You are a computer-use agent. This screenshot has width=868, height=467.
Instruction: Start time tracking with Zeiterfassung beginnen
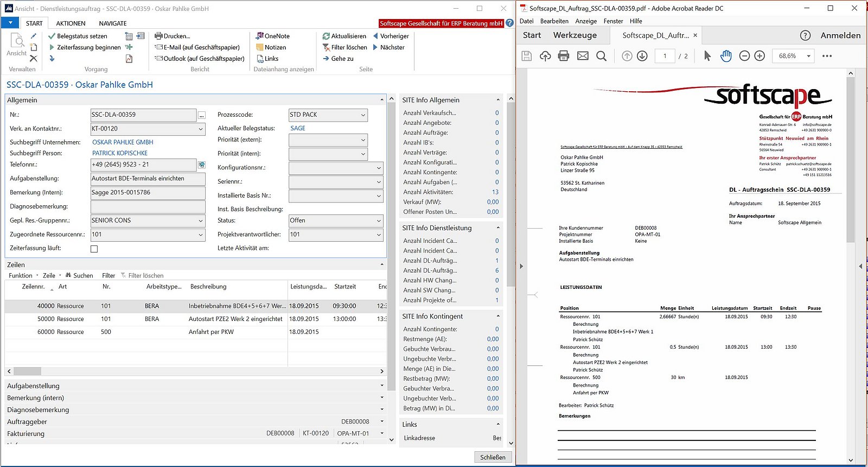pyautogui.click(x=84, y=47)
